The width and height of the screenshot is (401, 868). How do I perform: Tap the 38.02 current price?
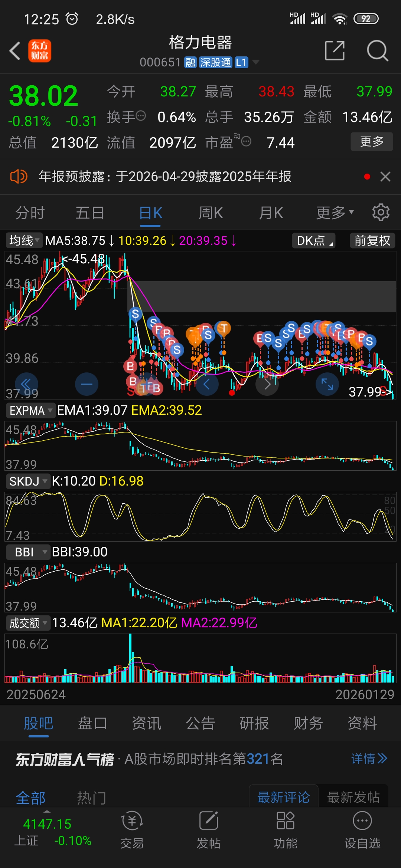point(43,96)
